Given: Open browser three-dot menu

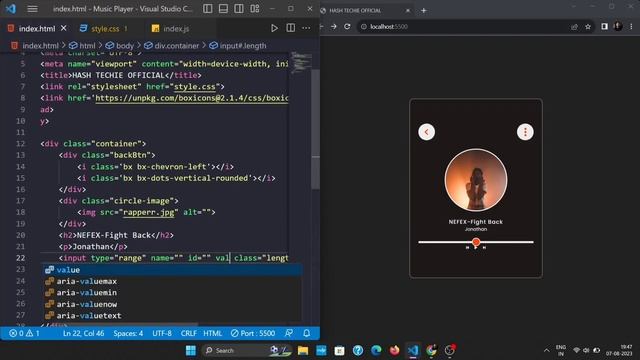Looking at the screenshot, I should click(x=631, y=27).
